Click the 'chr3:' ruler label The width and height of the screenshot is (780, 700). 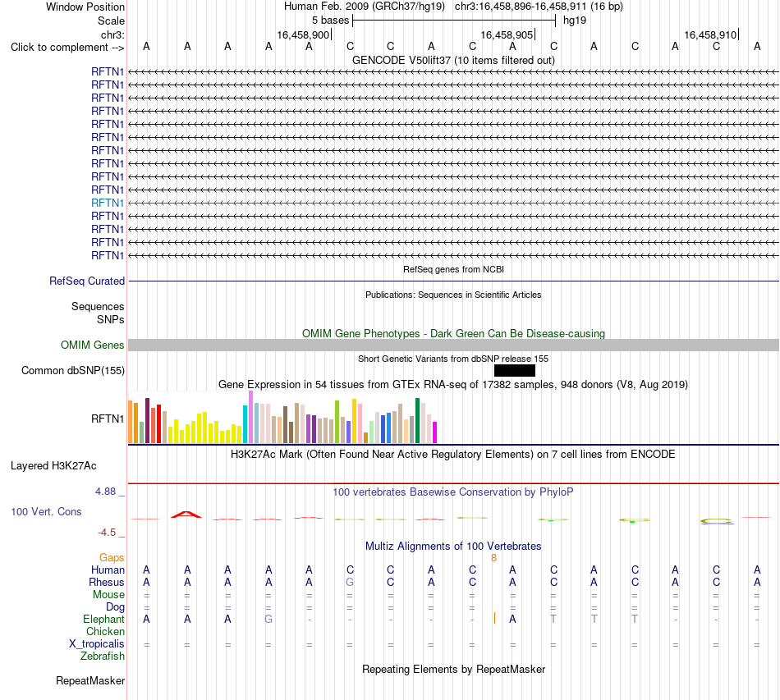[112, 34]
